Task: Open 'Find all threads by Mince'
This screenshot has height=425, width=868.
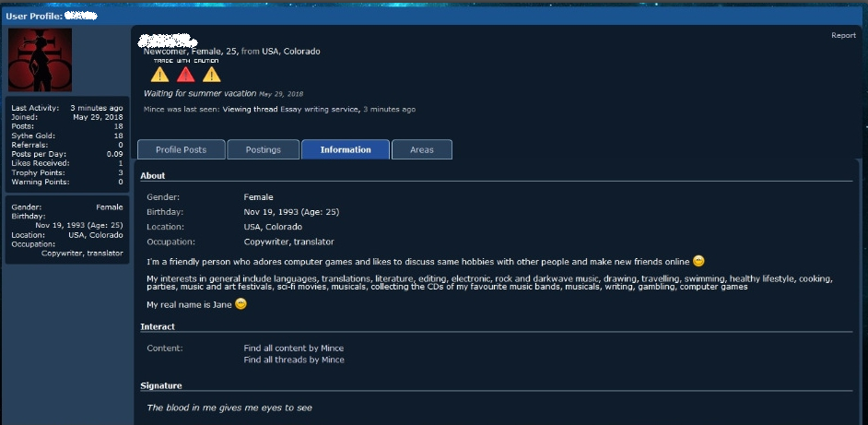Action: pyautogui.click(x=293, y=360)
